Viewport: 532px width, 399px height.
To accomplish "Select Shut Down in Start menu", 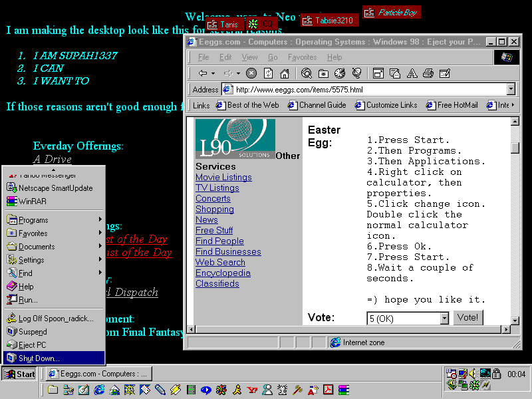I will 55,358.
